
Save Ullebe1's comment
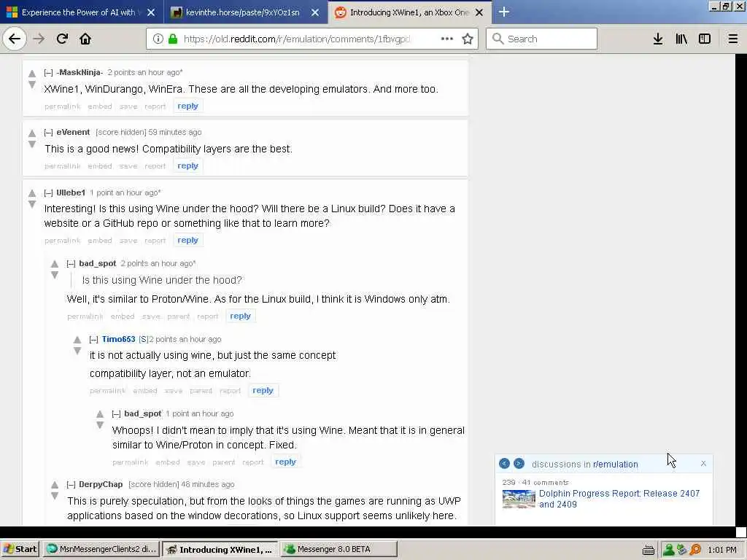coord(128,241)
